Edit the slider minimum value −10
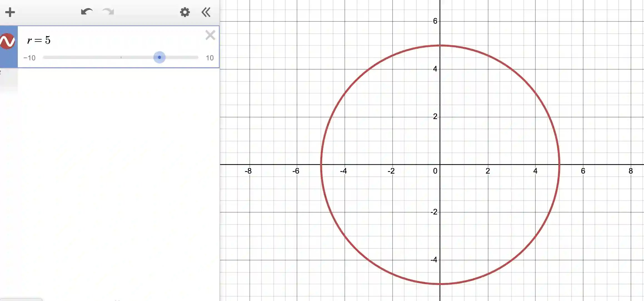644x301 pixels. 29,58
